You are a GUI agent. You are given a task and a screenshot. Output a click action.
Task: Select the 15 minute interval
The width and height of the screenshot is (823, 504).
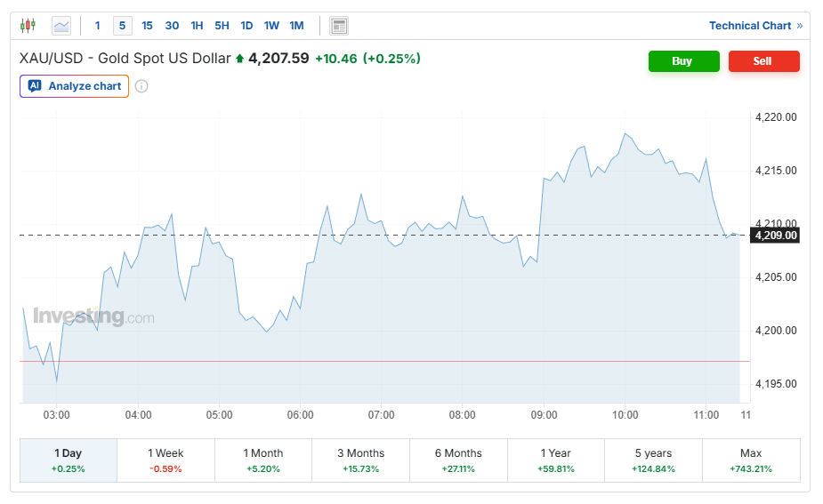pyautogui.click(x=147, y=26)
